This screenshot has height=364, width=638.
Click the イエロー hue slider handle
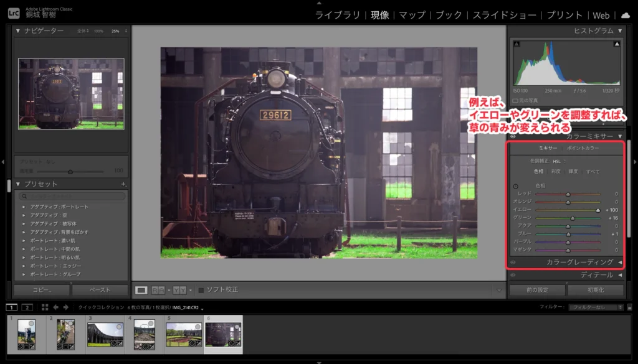pyautogui.click(x=598, y=210)
